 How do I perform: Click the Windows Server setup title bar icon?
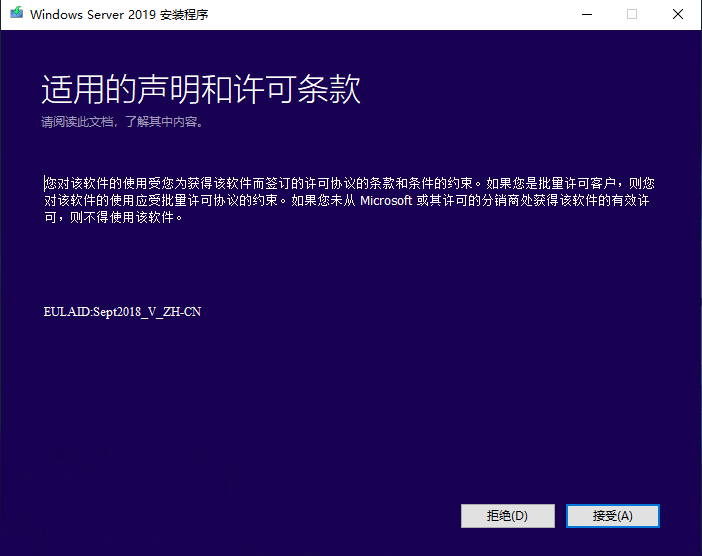click(17, 13)
